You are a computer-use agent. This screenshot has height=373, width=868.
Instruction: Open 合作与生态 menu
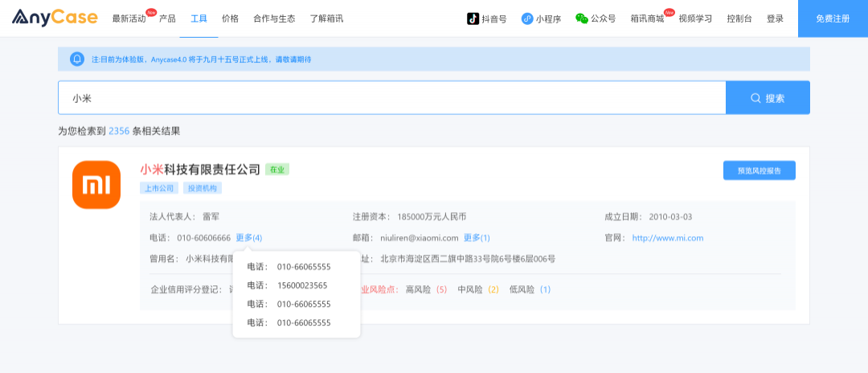[274, 18]
